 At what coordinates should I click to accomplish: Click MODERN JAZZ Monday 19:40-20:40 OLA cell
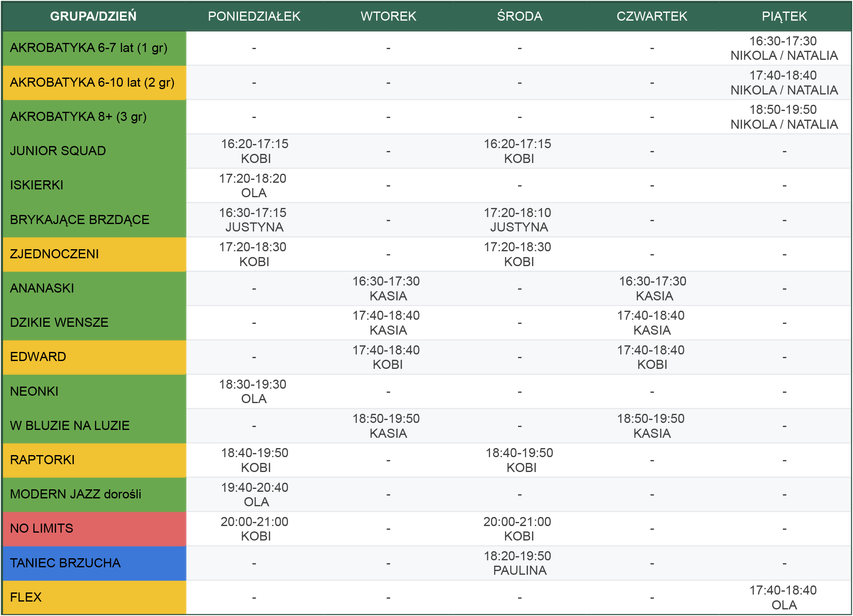254,494
